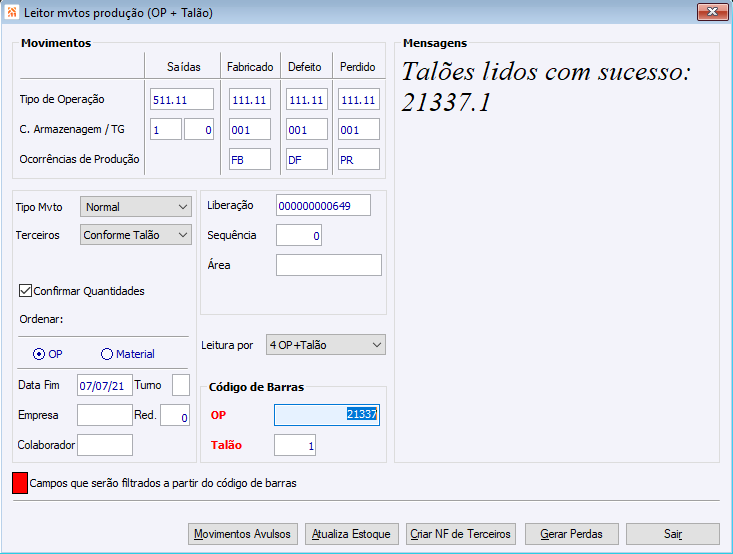Viewport: 733px width, 554px height.
Task: Open the Terceiros dropdown
Action: point(136,235)
